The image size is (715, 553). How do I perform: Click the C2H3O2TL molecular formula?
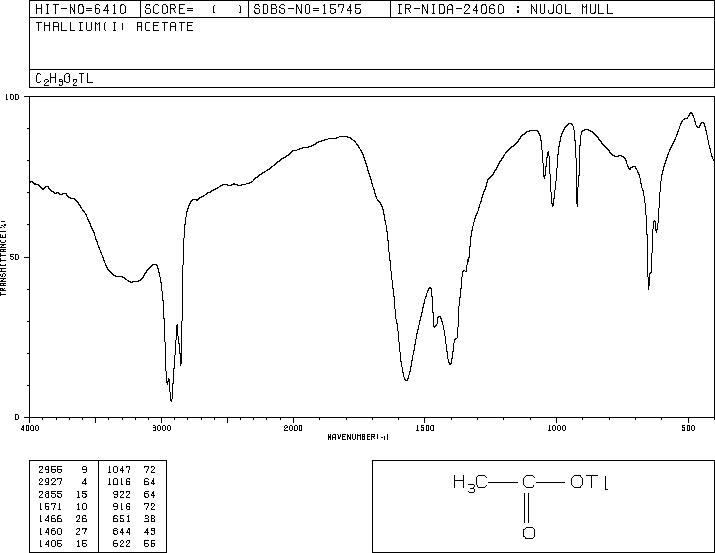pyautogui.click(x=64, y=79)
